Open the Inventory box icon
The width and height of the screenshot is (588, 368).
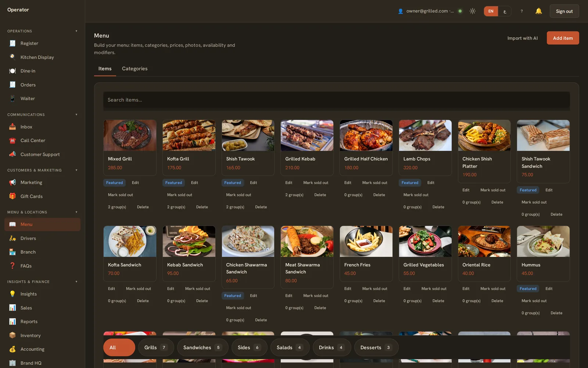12,335
